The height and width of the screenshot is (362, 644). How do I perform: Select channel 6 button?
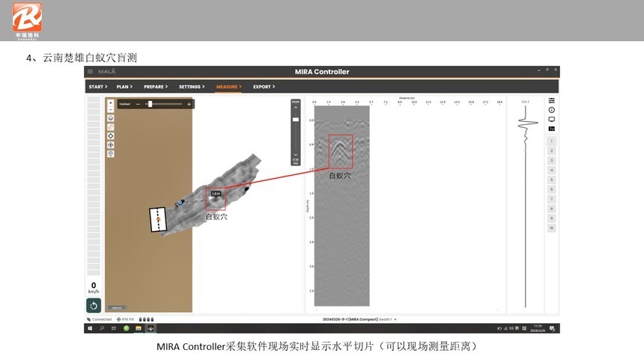[552, 190]
